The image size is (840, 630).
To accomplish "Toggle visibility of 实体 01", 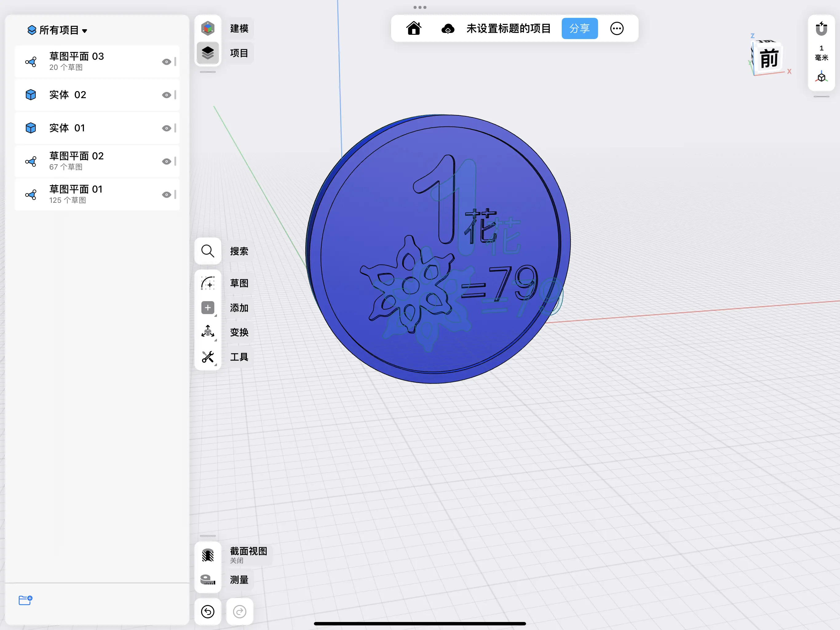I will 166,128.
